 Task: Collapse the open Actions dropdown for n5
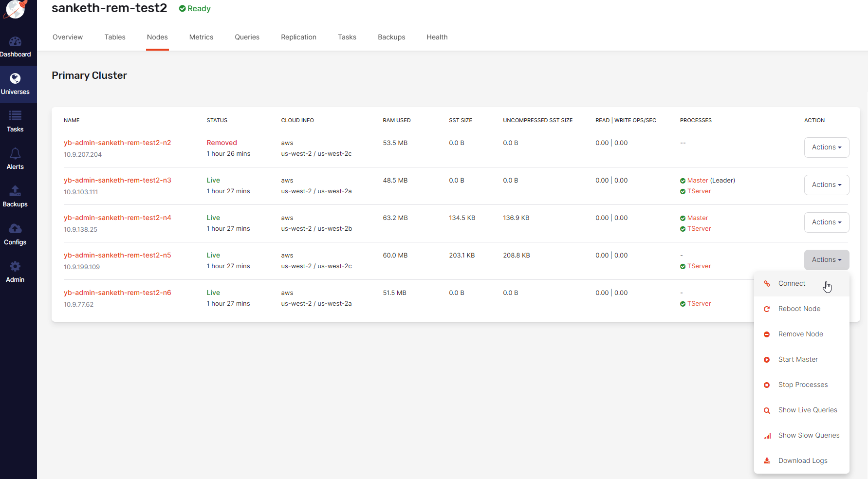826,260
